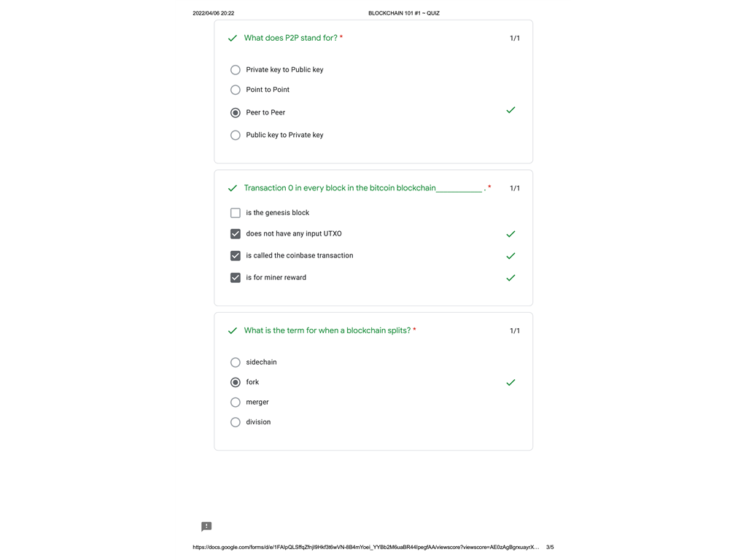Screen dimensions: 746x560
Task: Choose the 'fork' radio button
Action: coord(235,382)
